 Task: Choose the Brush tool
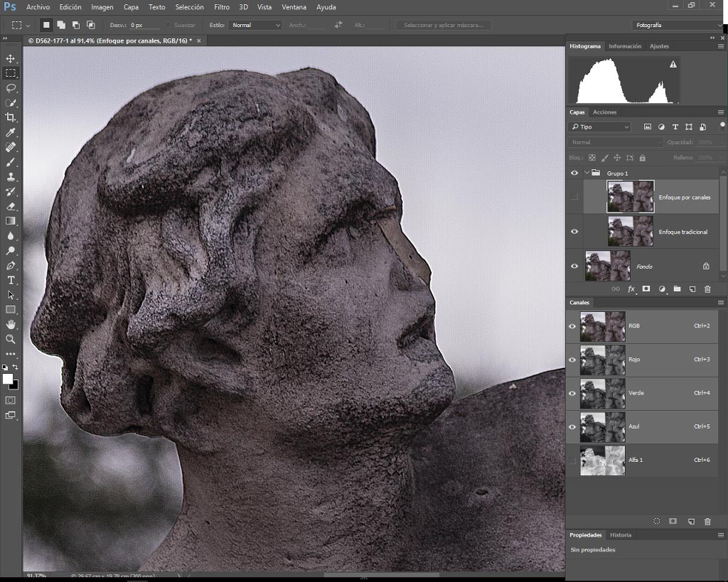(x=10, y=162)
